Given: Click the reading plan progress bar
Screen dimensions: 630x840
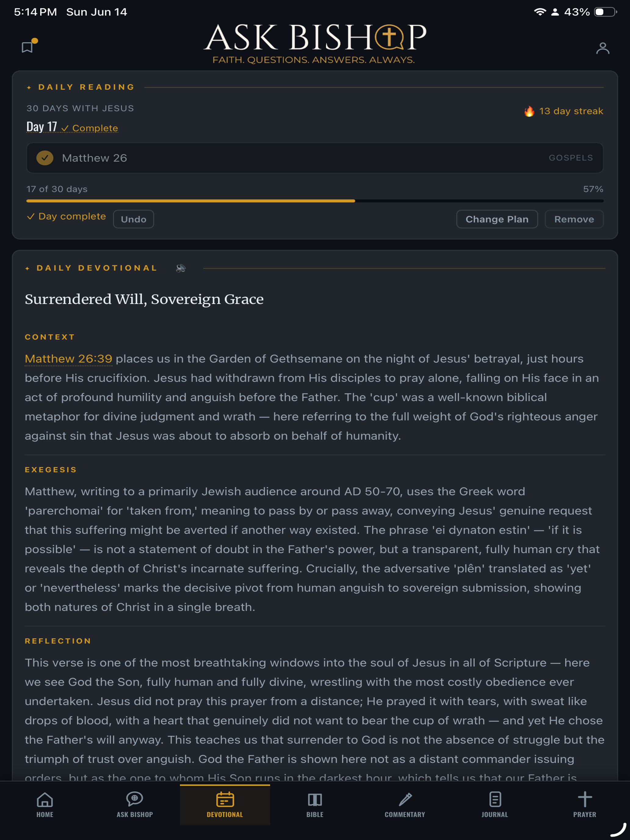Looking at the screenshot, I should (x=315, y=201).
